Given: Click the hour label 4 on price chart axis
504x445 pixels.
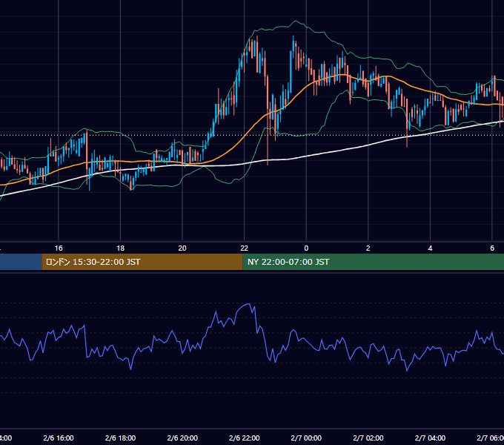Looking at the screenshot, I should (x=430, y=248).
